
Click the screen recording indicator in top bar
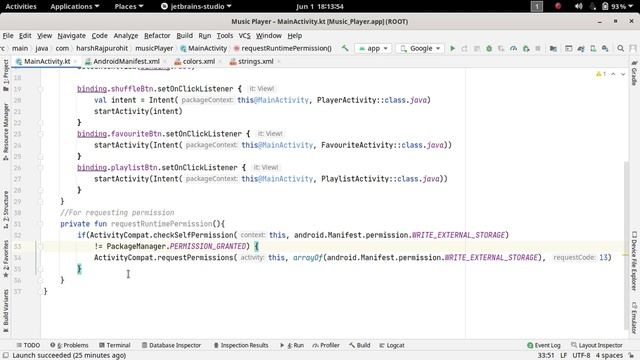pos(558,6)
